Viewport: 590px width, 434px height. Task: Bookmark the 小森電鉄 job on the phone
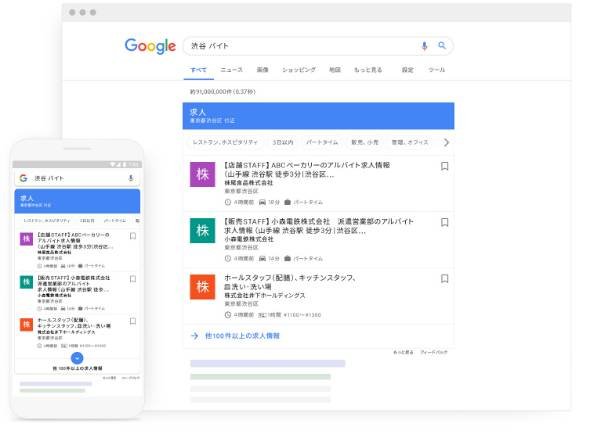(x=133, y=279)
